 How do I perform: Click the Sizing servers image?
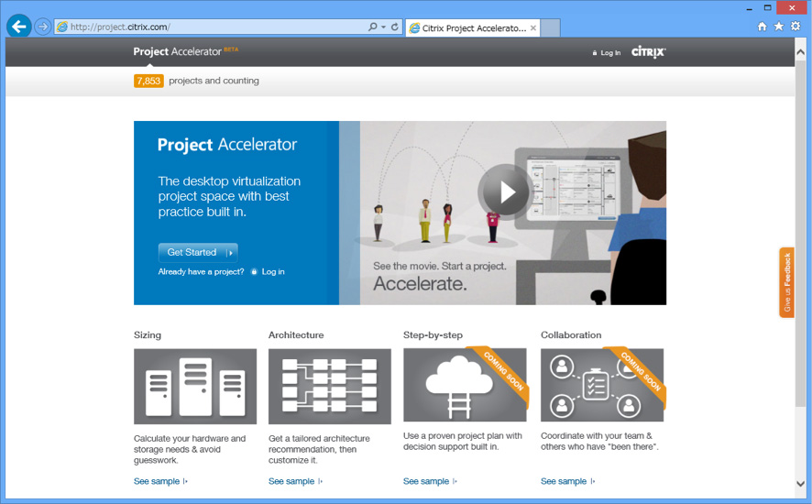coord(195,387)
